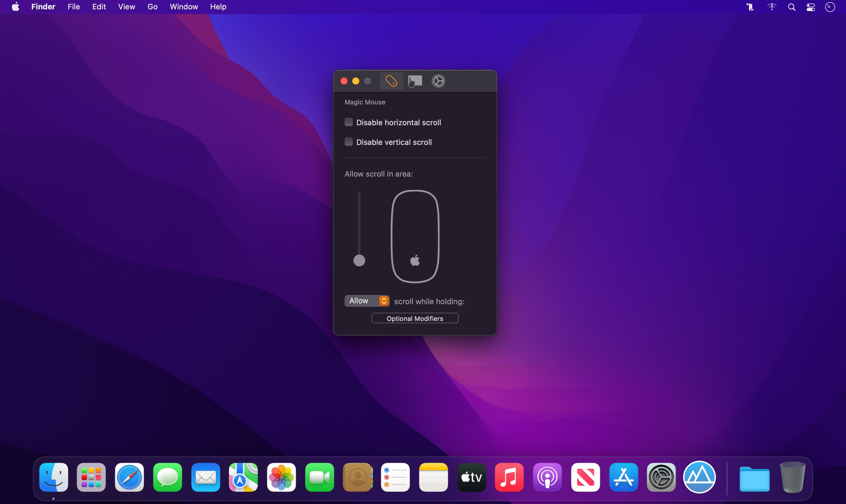Tick the Disable vertical scroll checkbox
This screenshot has width=846, height=504.
click(x=349, y=142)
